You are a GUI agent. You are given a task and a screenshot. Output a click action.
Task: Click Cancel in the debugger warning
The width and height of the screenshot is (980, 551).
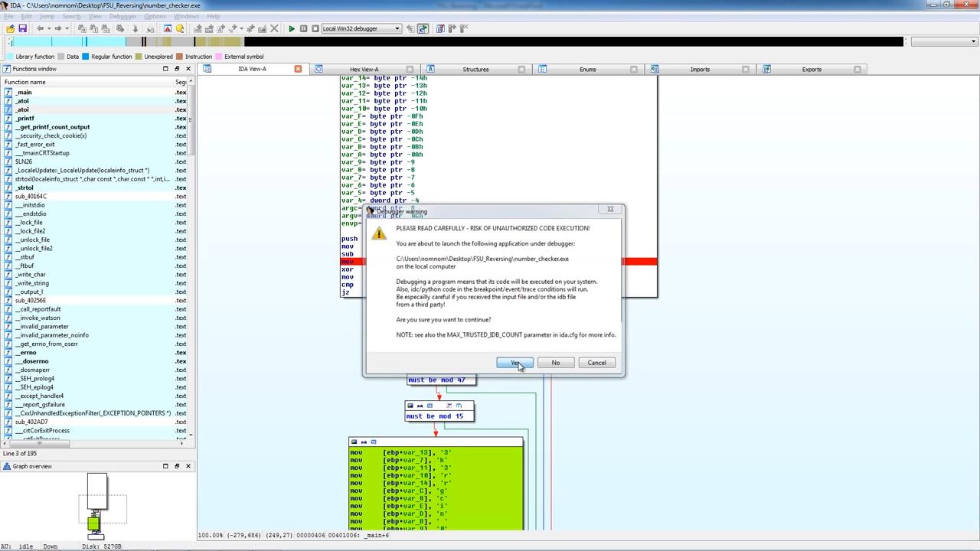pos(596,363)
